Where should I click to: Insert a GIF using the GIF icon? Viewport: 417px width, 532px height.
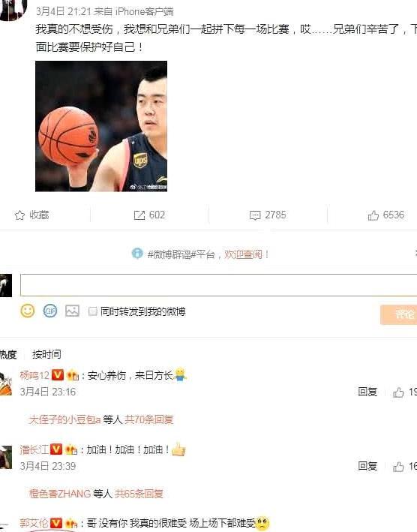point(49,311)
